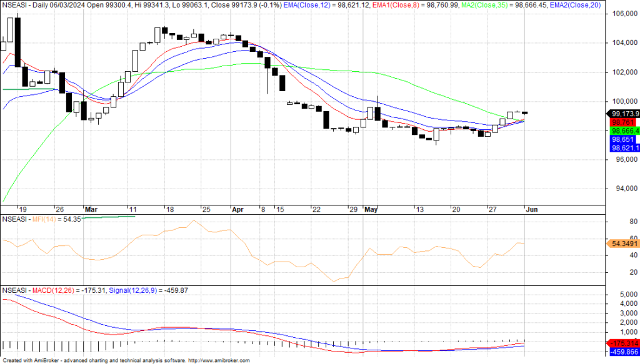Screen dimensions: 640x364
Task: Select the EMA2(Close,20) legend label
Action: pos(574,4)
